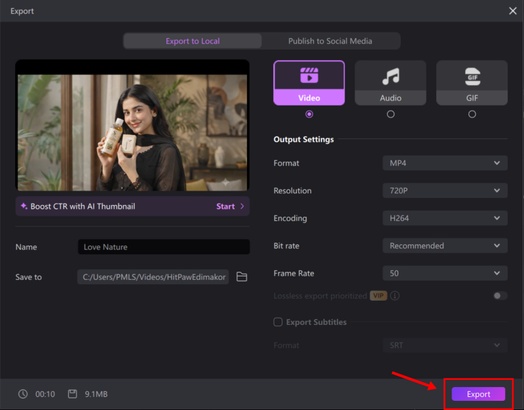Click the Output Settings heading

click(x=303, y=139)
